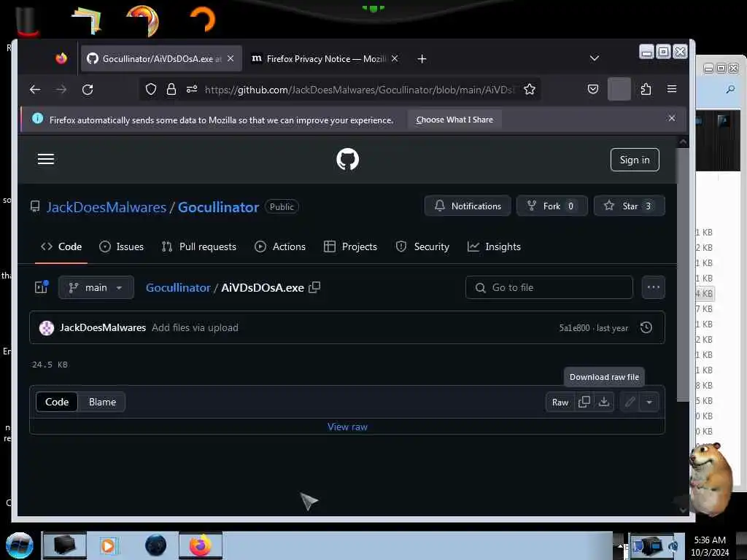Image resolution: width=747 pixels, height=560 pixels.
Task: Click JackDoesMalwares commit author name
Action: pos(102,327)
